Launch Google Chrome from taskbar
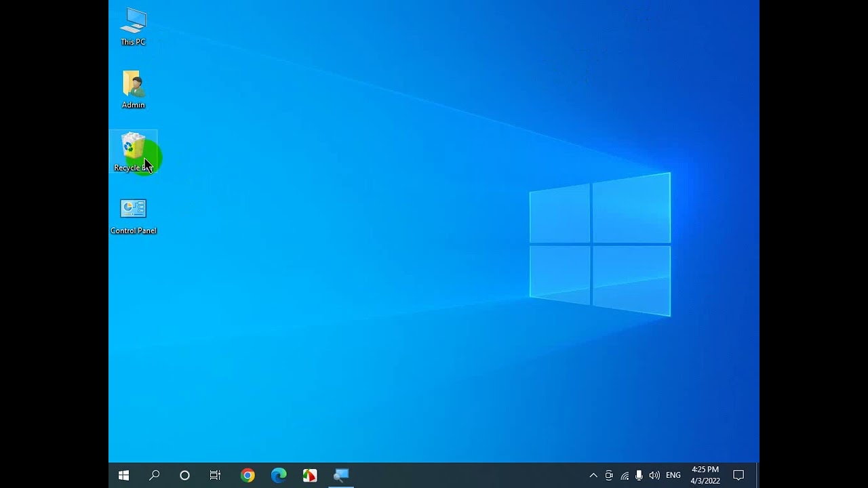Viewport: 868px width, 488px height. pyautogui.click(x=248, y=475)
